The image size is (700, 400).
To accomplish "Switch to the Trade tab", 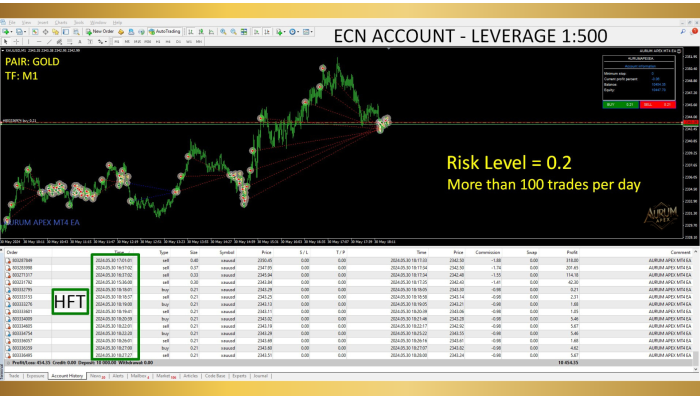I will (14, 376).
